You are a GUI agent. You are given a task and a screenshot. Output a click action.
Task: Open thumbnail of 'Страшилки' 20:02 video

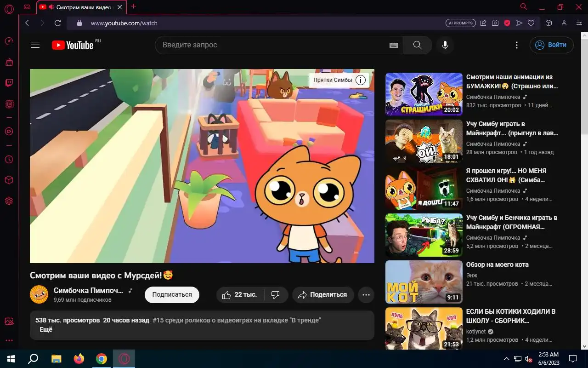click(424, 94)
